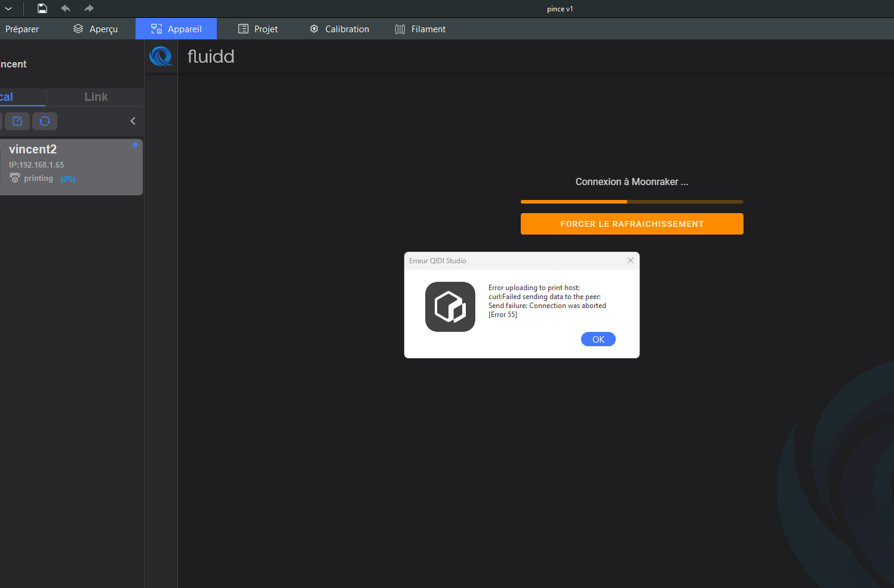The height and width of the screenshot is (588, 894).
Task: Click the save icon in title bar
Action: [42, 8]
